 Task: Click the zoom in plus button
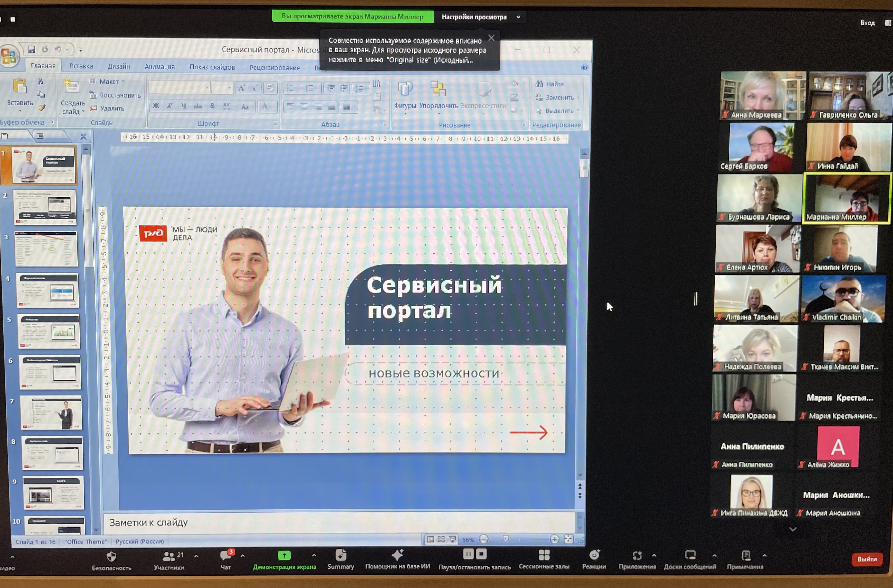pos(554,539)
